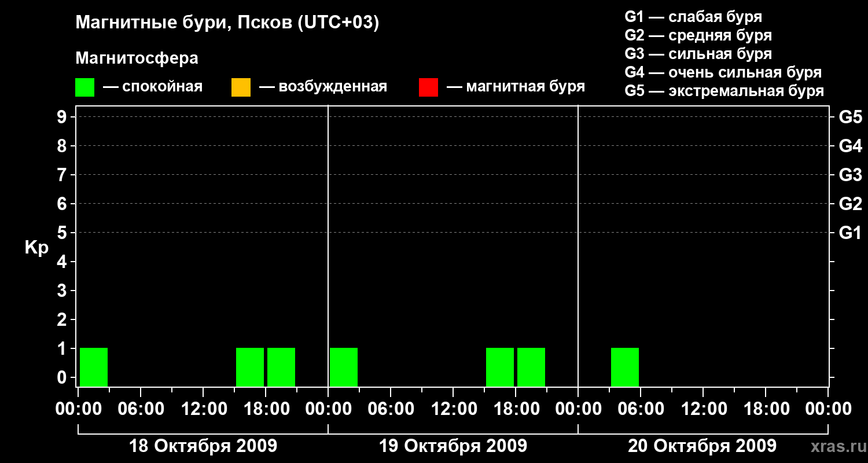The height and width of the screenshot is (463, 868).
Task: Click the '18 Октября 2009' date label
Action: 203,446
